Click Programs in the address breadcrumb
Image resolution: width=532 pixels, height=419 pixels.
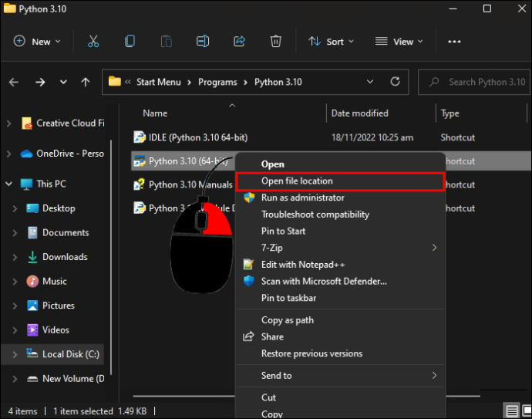[x=217, y=82]
